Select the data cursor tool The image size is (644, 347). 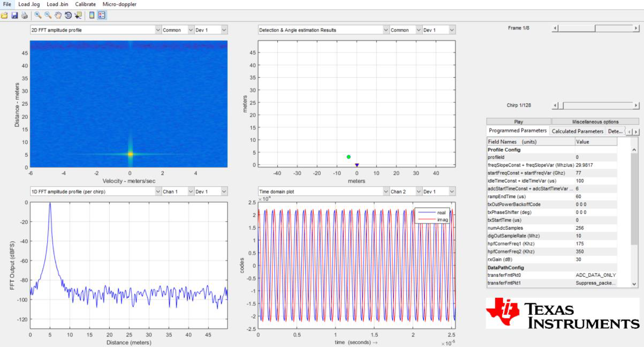pyautogui.click(x=79, y=16)
